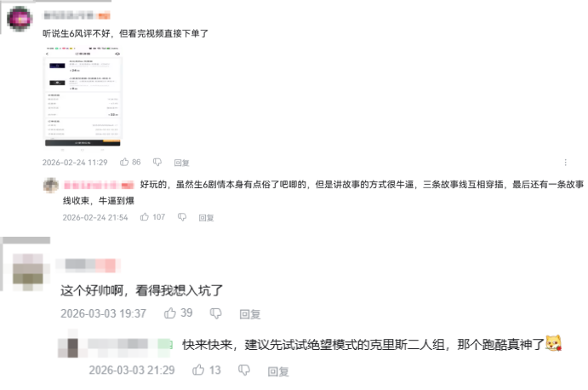Screen dimensions: 588x390
Task: Reply to the 这个好帅啊 comment
Action: (x=249, y=314)
